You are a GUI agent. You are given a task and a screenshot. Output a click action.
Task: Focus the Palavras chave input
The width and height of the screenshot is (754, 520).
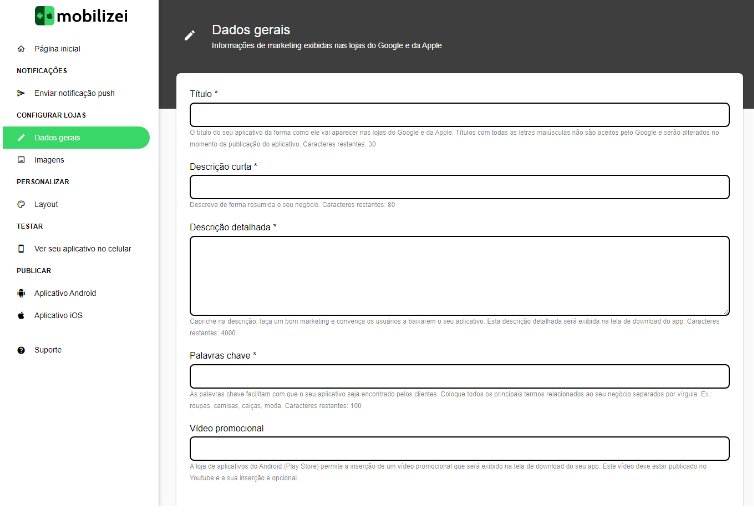point(460,376)
